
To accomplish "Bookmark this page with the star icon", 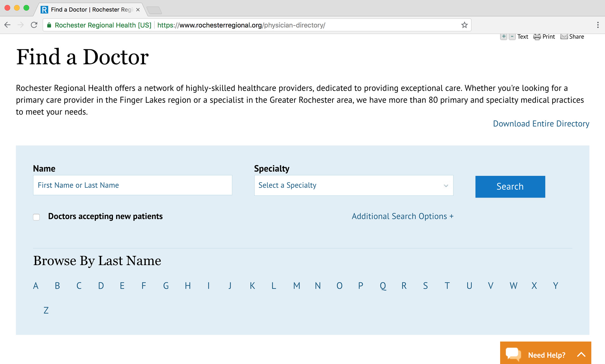I will pos(464,25).
